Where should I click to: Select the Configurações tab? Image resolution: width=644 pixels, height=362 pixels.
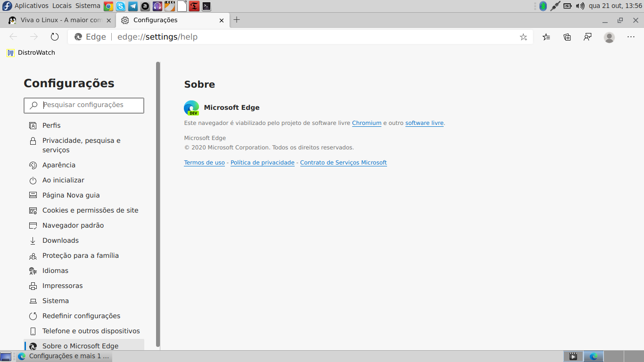tap(173, 20)
